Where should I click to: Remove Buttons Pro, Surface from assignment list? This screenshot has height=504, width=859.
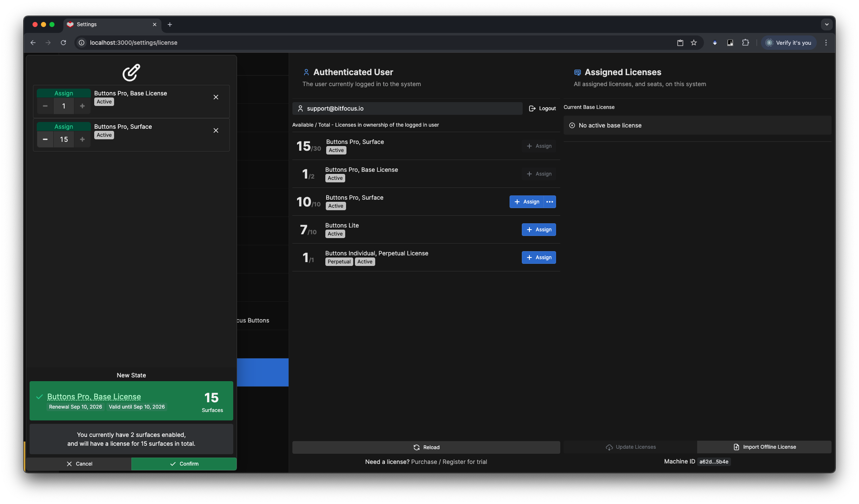[x=216, y=130]
